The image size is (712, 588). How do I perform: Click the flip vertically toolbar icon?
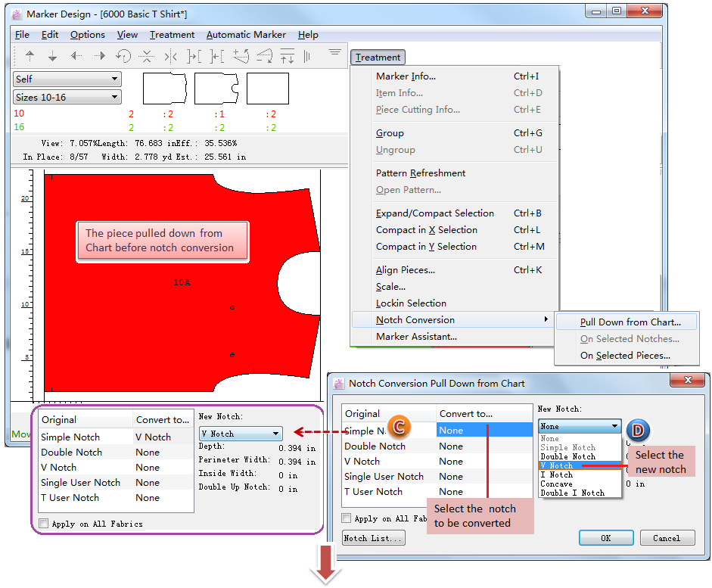coord(148,56)
